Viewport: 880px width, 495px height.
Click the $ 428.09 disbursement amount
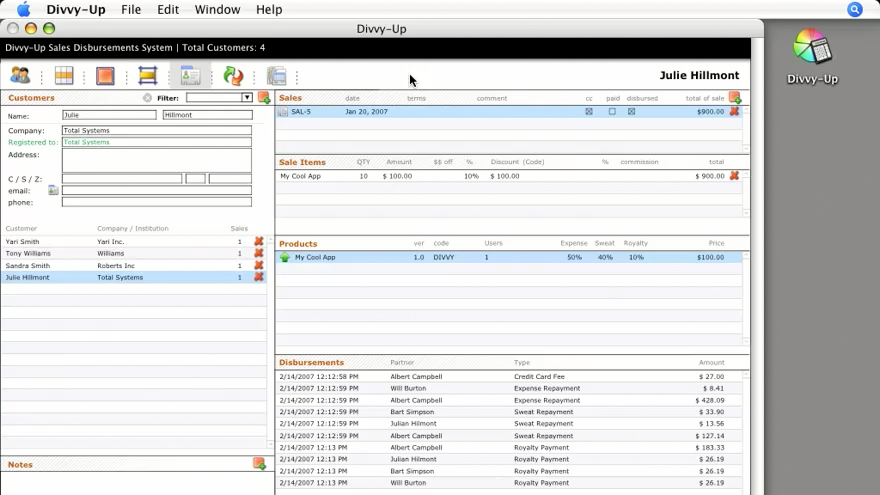(x=709, y=400)
